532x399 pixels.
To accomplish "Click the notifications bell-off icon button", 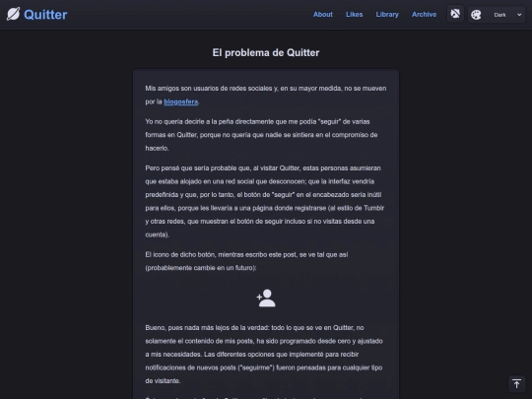I will coord(455,14).
